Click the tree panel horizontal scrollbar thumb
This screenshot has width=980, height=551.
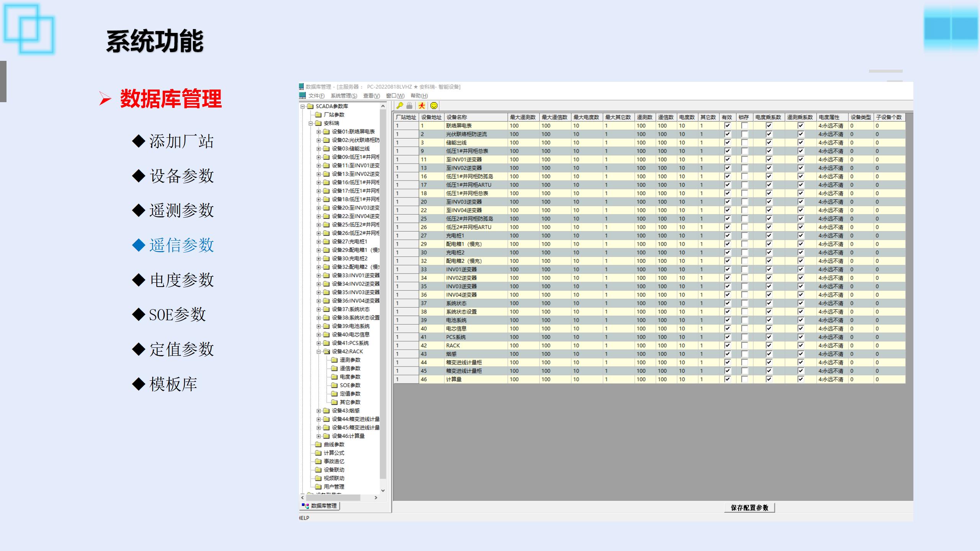click(332, 497)
